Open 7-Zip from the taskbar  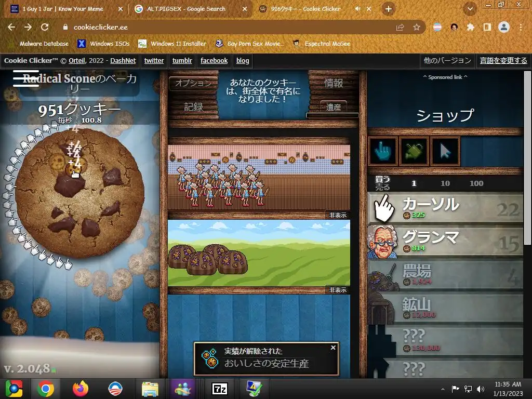pos(220,389)
